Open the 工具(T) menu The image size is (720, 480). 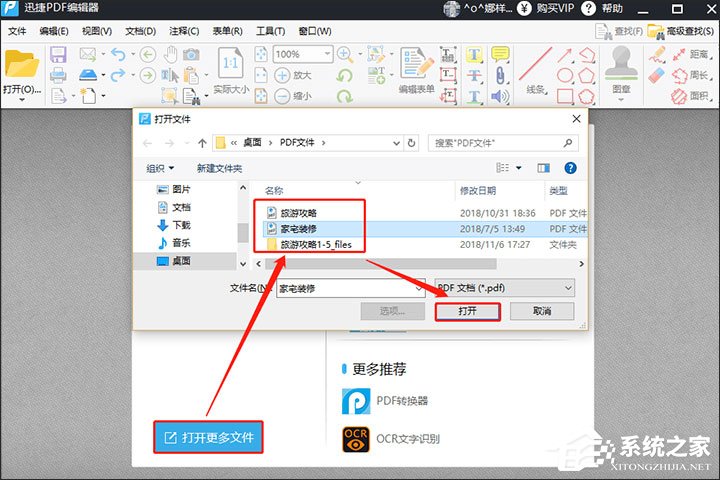[270, 31]
